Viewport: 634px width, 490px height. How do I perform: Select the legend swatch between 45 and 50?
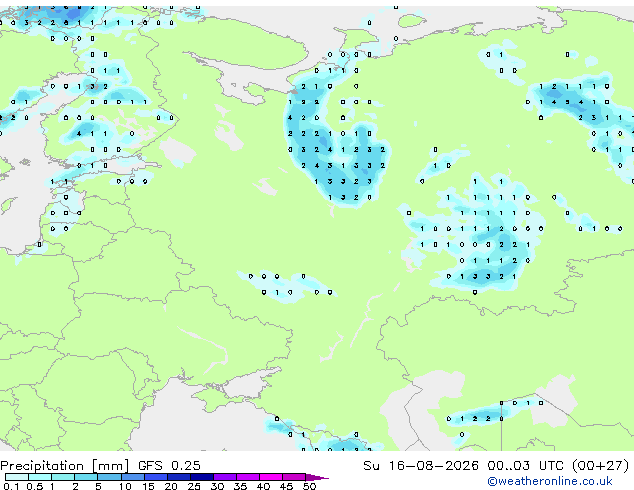pos(294,477)
